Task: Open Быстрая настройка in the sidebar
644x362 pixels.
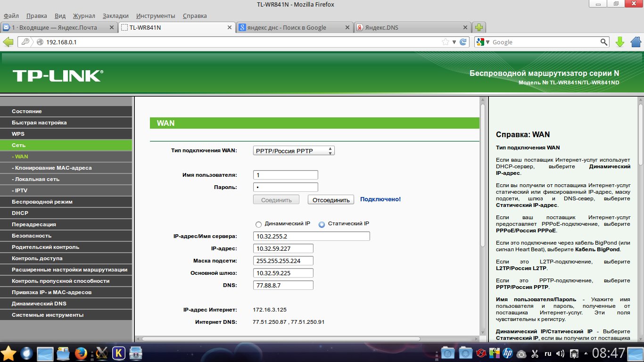Action: [x=66, y=123]
